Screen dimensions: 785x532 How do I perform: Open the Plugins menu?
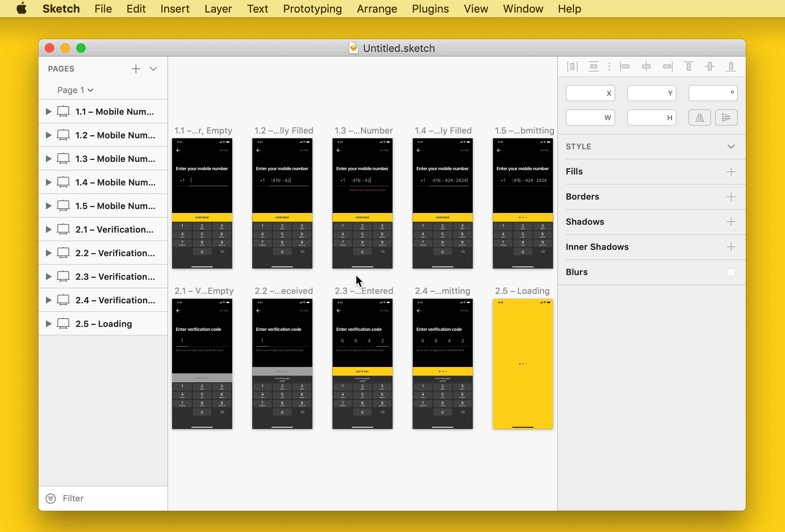tap(430, 9)
